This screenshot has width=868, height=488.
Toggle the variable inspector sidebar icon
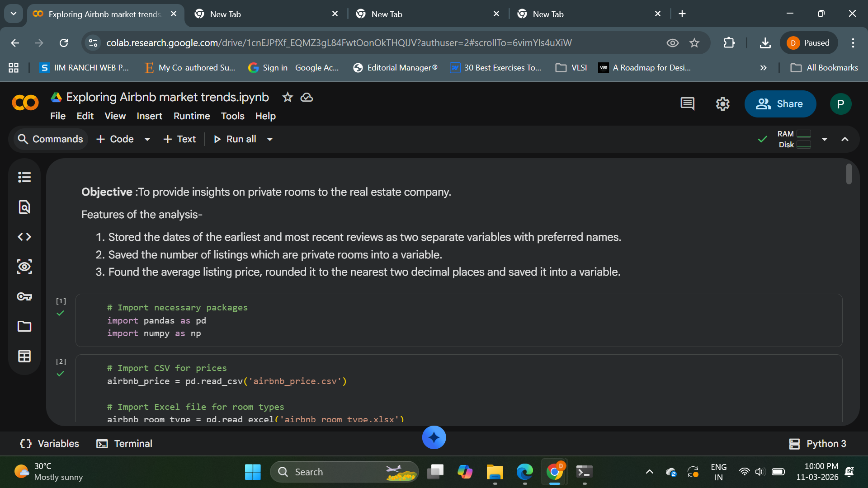pos(24,267)
